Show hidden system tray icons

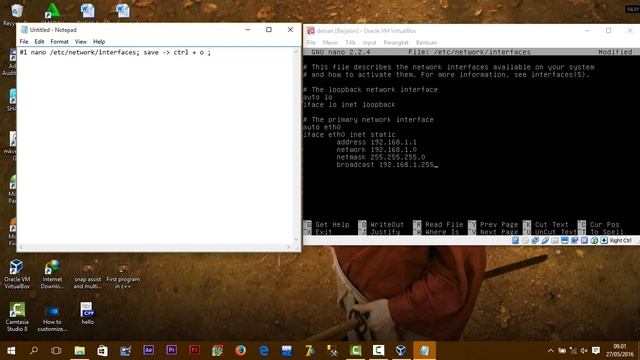click(551, 351)
